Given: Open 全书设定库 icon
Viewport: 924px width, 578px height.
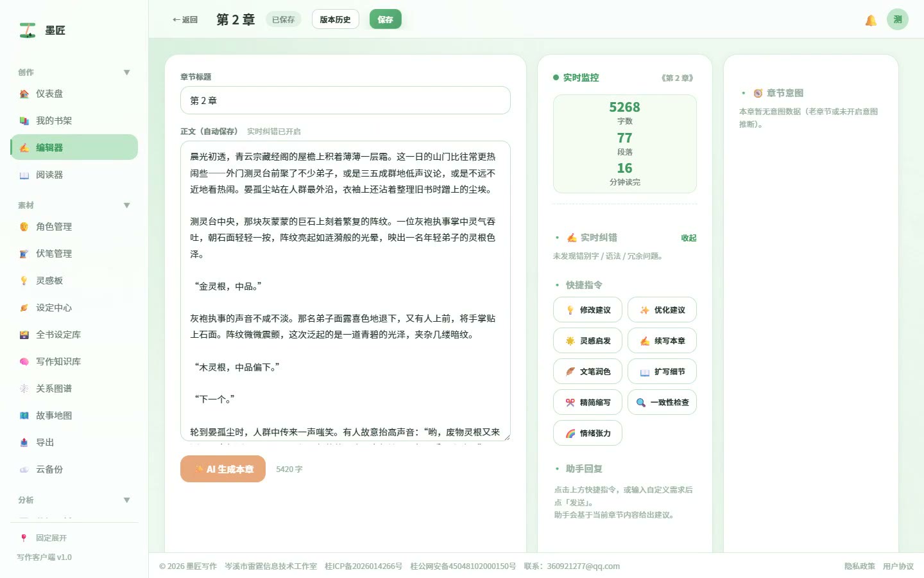Looking at the screenshot, I should coord(24,335).
